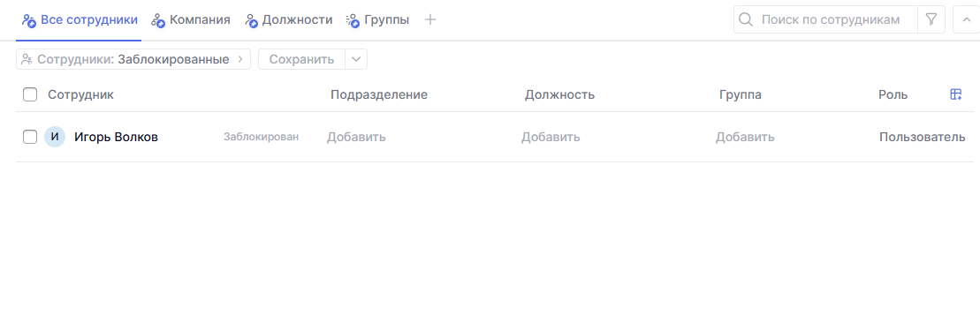
Task: Tick the select-all checkbox in the table header
Action: 30,94
